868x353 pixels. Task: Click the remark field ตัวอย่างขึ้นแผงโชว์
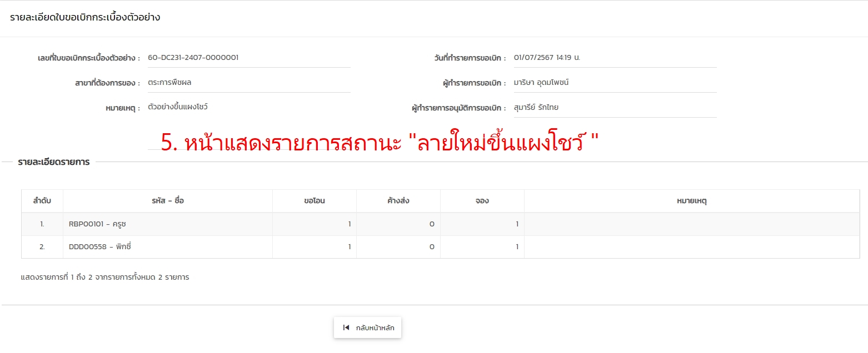pyautogui.click(x=248, y=107)
